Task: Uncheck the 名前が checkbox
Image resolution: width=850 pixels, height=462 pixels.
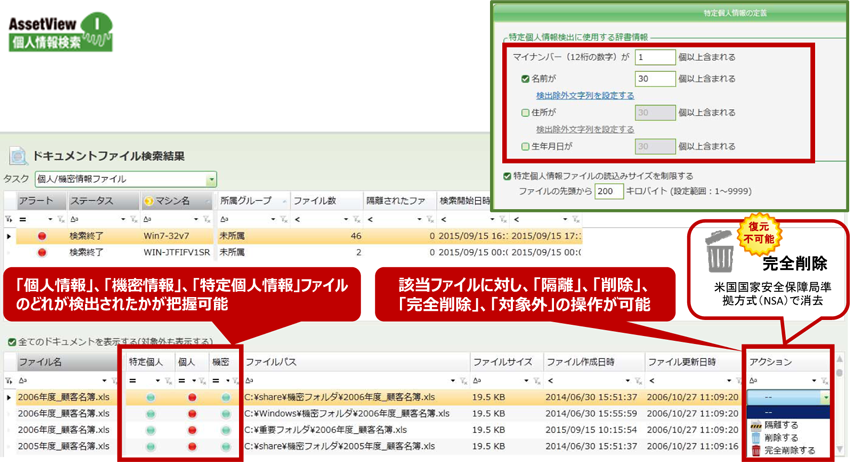Action: (526, 78)
